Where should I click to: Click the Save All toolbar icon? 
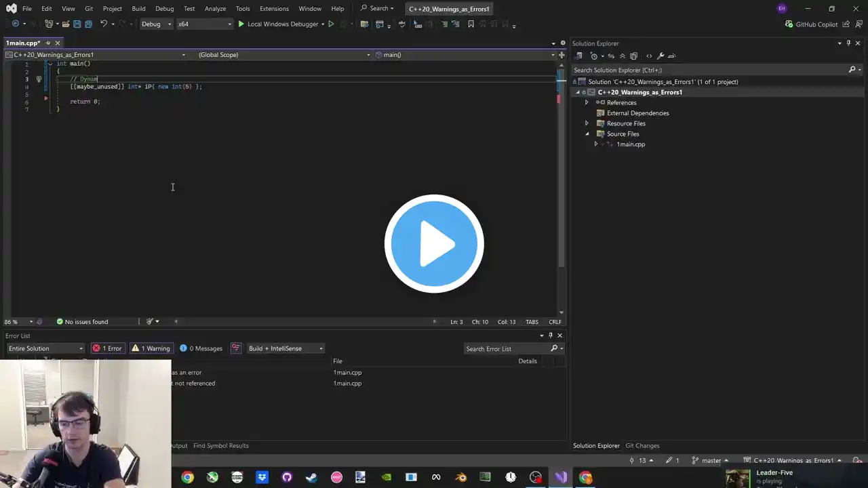[x=88, y=24]
